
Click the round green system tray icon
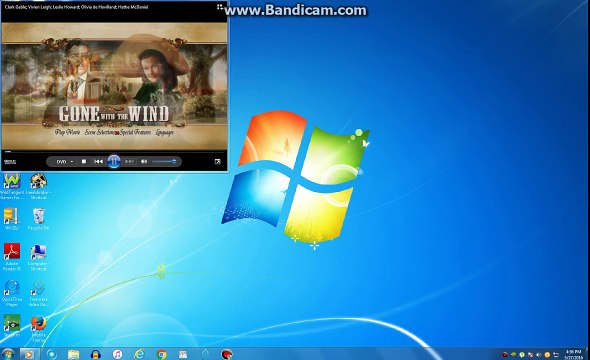click(522, 355)
